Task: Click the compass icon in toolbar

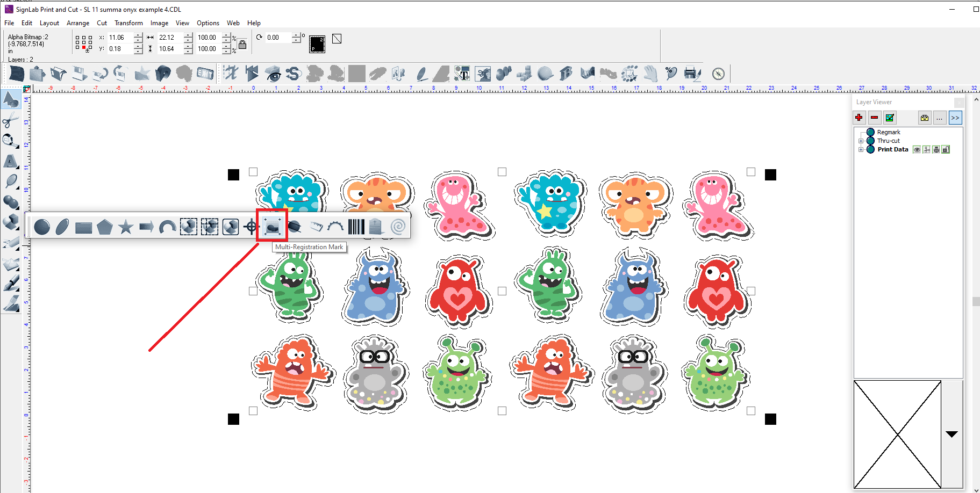Action: (719, 74)
